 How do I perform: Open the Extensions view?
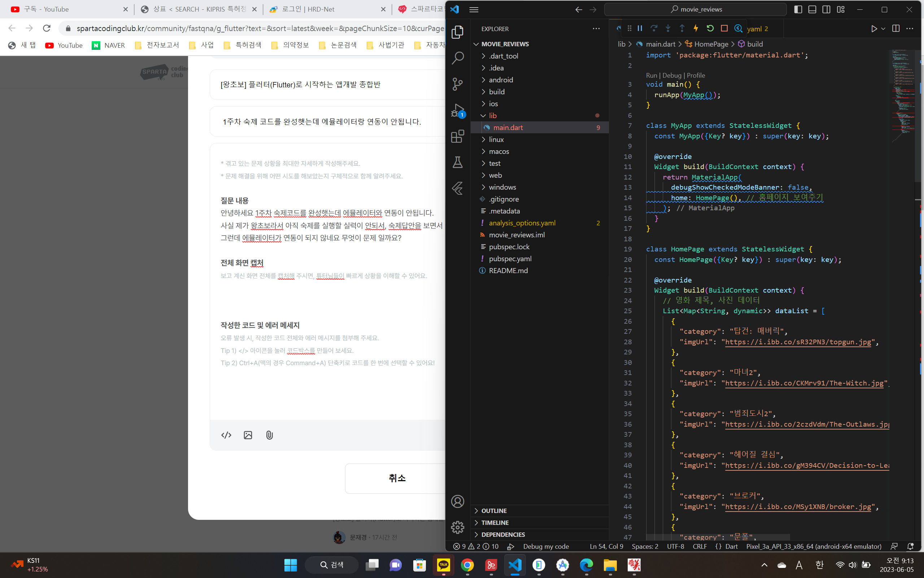(x=457, y=137)
